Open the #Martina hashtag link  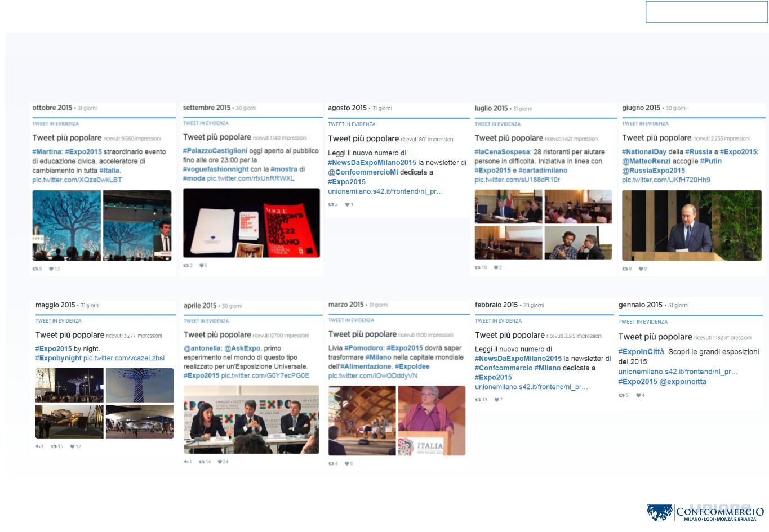point(47,151)
